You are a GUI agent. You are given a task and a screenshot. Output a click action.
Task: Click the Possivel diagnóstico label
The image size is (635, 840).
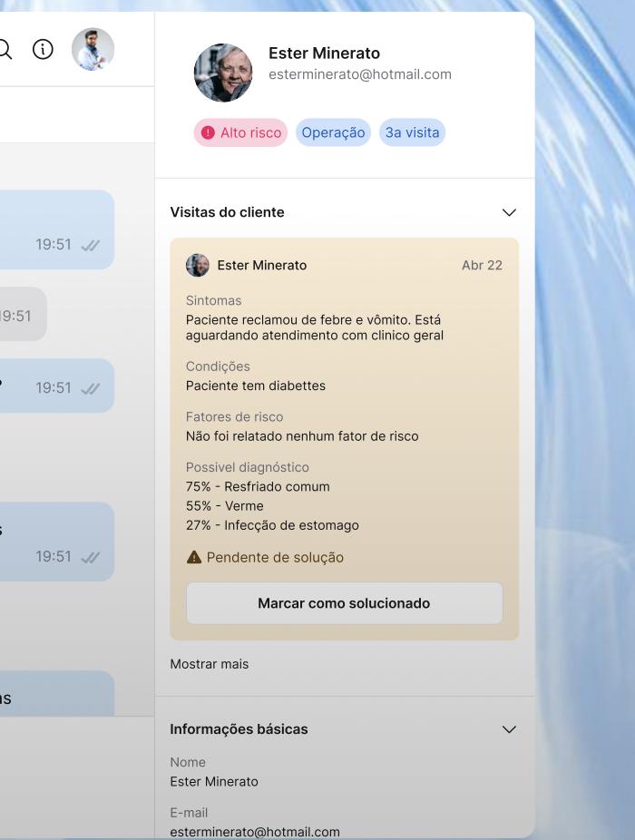[248, 467]
